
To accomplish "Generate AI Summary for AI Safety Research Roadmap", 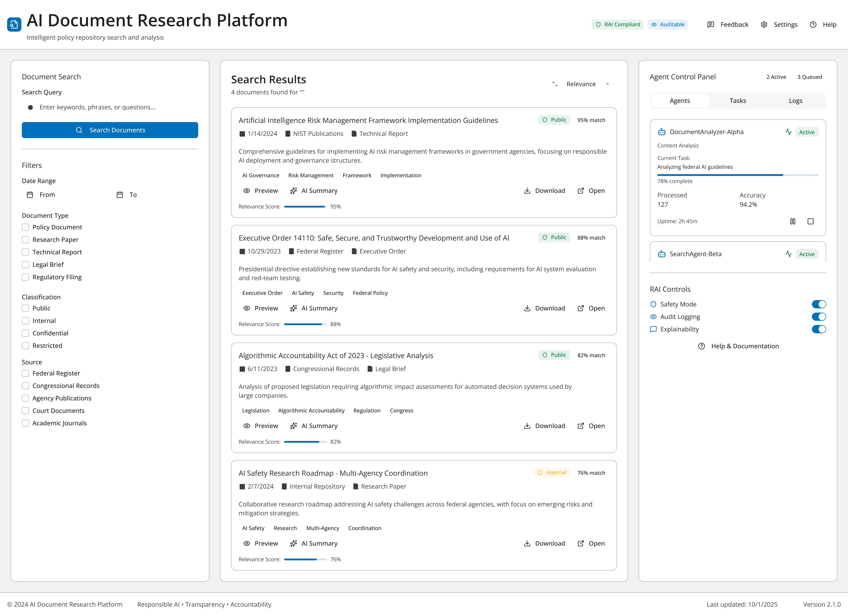I will click(314, 543).
